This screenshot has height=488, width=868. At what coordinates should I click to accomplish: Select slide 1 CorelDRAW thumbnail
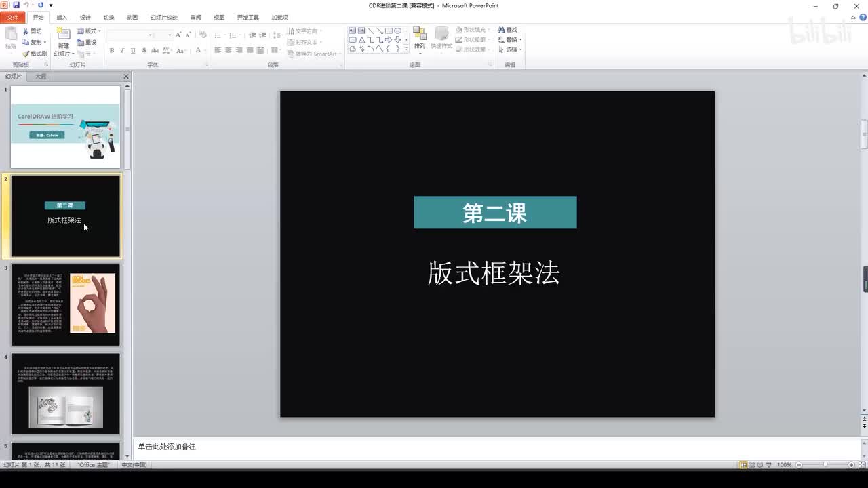click(66, 127)
